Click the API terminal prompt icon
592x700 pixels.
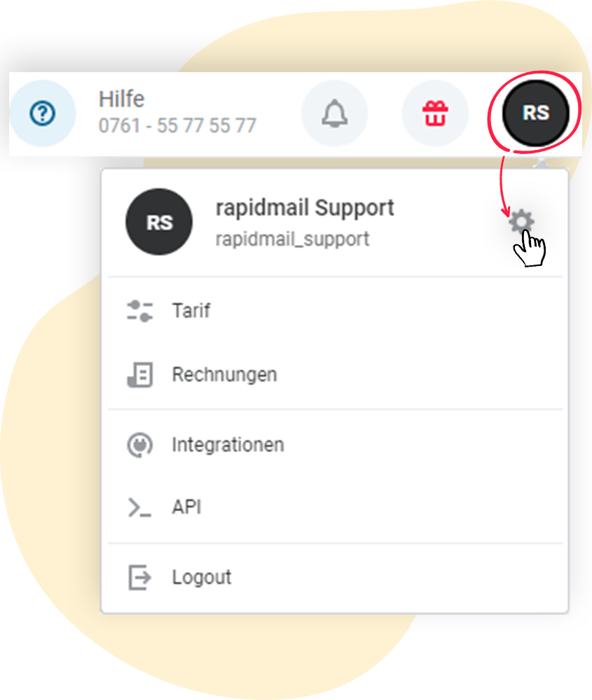tap(140, 507)
